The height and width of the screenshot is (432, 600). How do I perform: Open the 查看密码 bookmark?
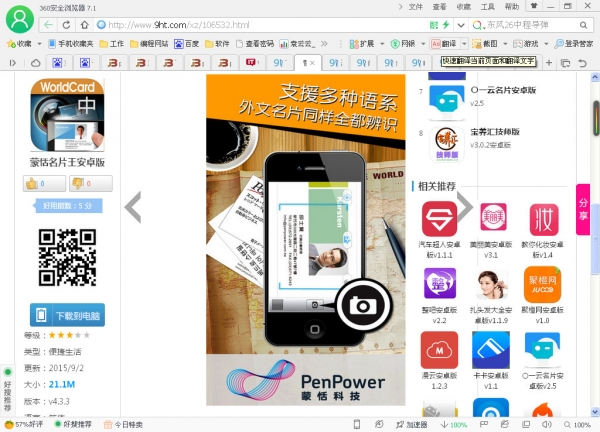[x=254, y=44]
